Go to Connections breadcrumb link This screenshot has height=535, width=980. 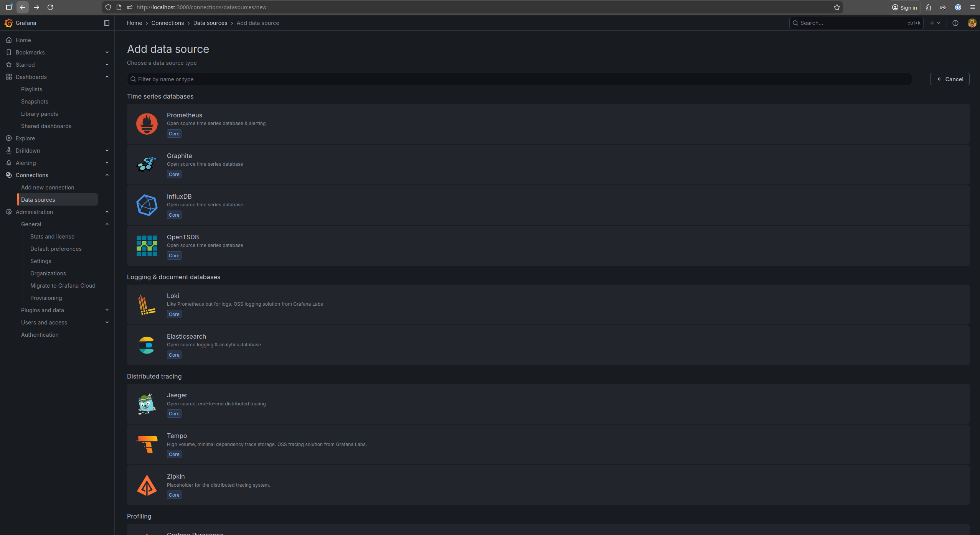point(167,23)
